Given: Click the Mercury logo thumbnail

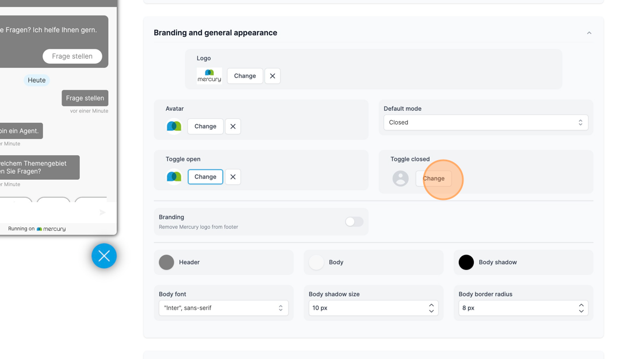Looking at the screenshot, I should point(209,76).
